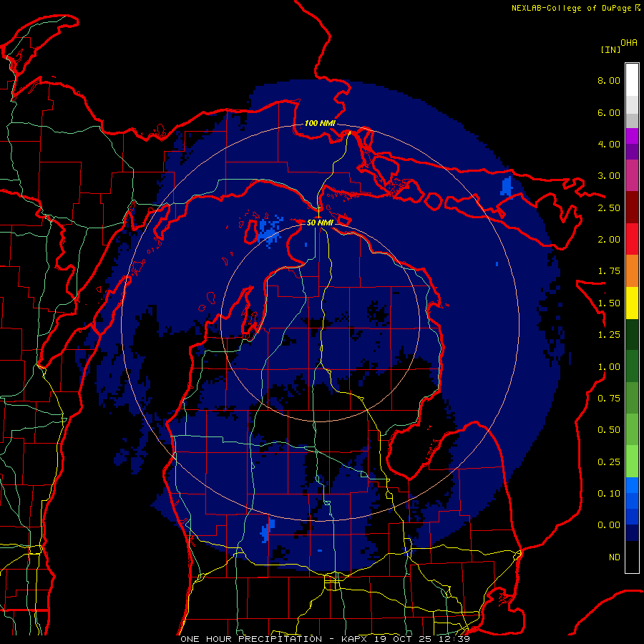Select the 1.00 legend value
Screen dimensions: 644x644
click(x=609, y=367)
